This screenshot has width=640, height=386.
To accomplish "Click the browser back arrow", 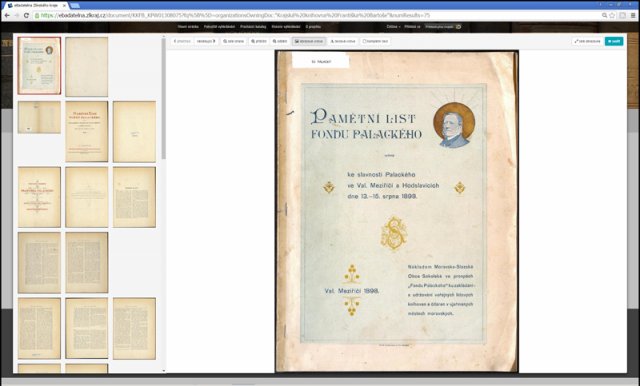I will pyautogui.click(x=7, y=16).
